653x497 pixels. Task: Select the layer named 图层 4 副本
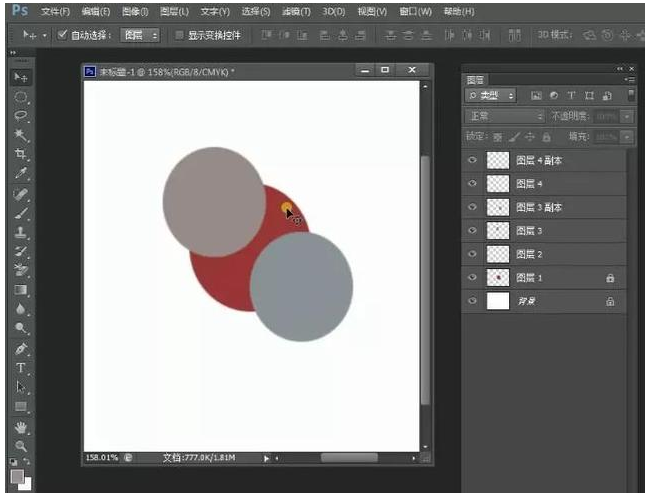[x=543, y=160]
